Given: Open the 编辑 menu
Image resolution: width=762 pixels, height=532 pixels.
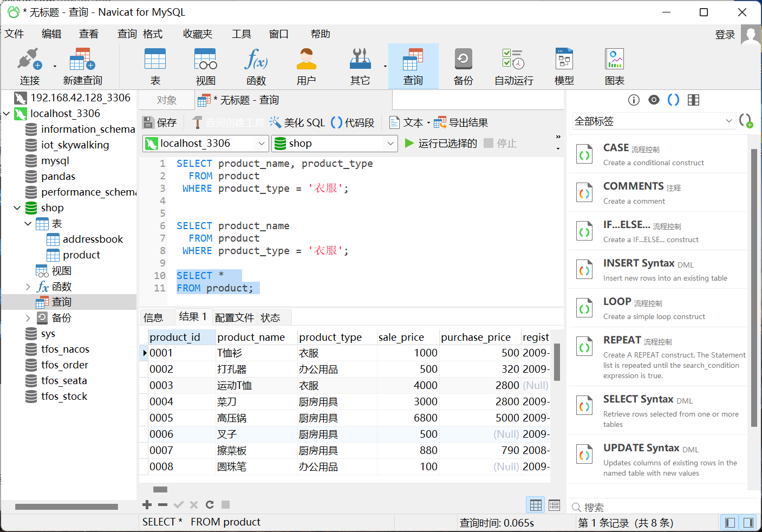Looking at the screenshot, I should [x=51, y=34].
